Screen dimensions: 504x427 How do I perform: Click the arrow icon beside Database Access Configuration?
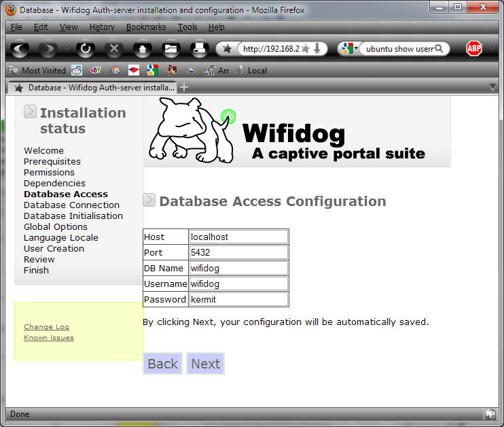[149, 200]
